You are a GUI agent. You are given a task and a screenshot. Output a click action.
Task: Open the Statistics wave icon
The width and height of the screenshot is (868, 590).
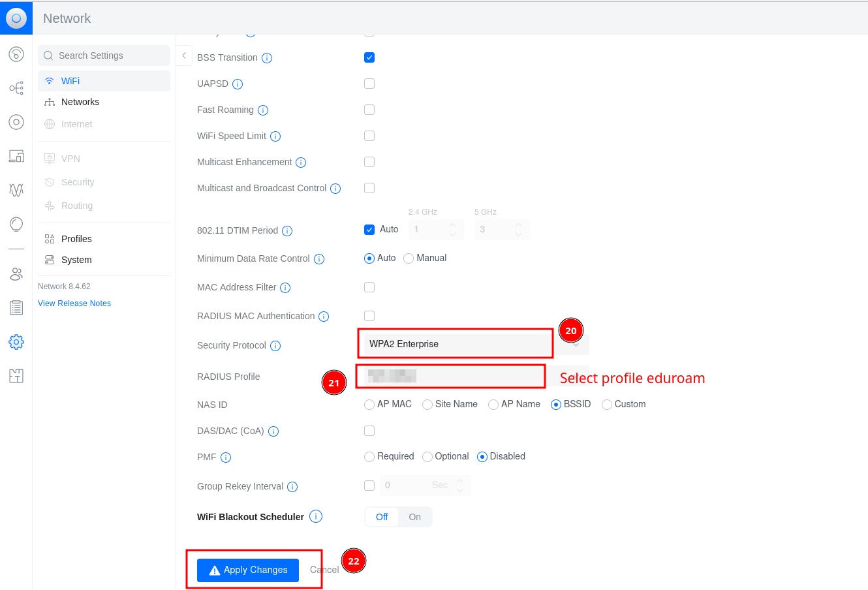click(x=16, y=190)
